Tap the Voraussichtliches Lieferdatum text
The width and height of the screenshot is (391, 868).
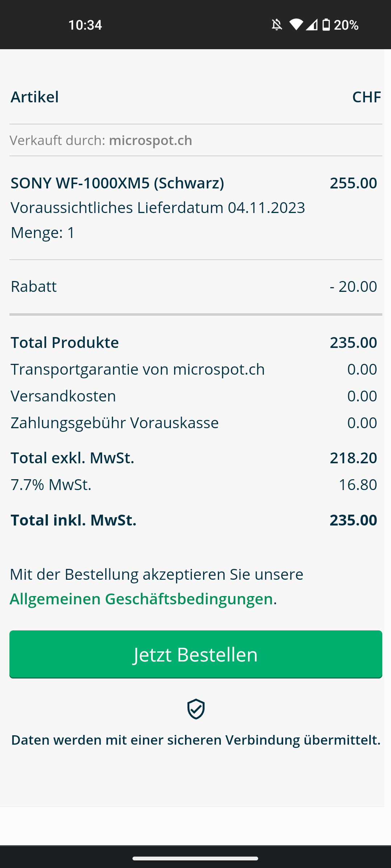(x=158, y=208)
